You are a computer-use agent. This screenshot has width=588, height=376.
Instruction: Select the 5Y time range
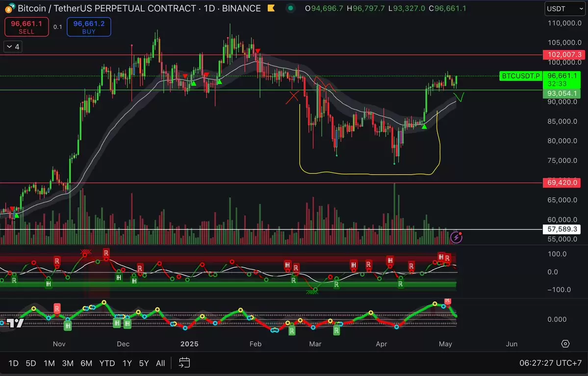144,363
